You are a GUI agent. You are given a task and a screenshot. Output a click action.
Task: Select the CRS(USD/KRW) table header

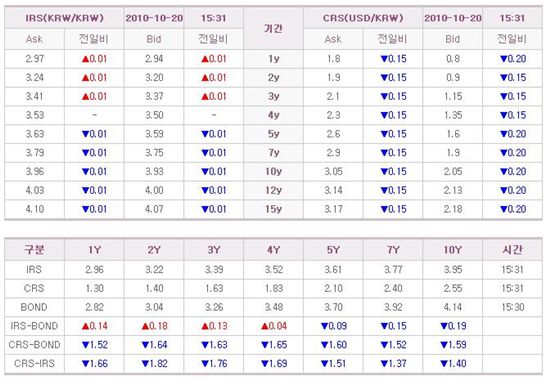click(363, 18)
